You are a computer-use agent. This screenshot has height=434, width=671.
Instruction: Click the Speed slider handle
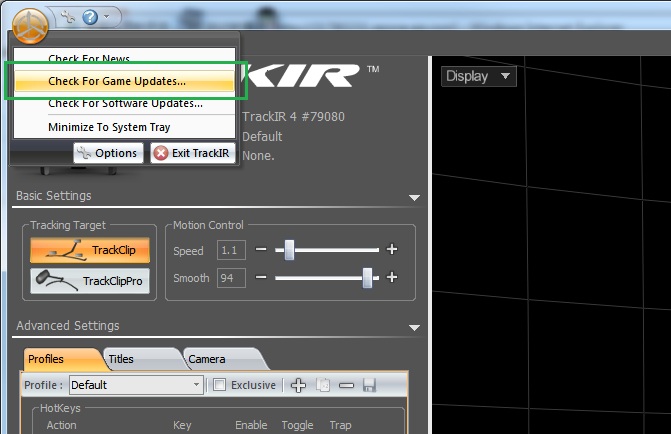(289, 250)
